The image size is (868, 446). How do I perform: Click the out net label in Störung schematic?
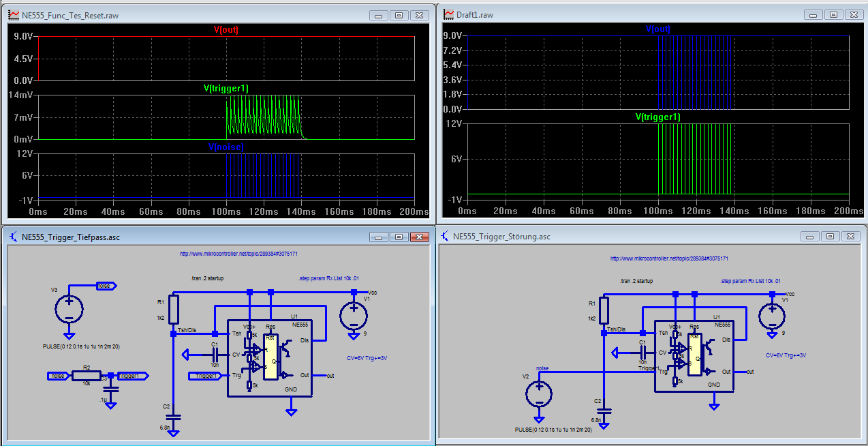[x=750, y=372]
